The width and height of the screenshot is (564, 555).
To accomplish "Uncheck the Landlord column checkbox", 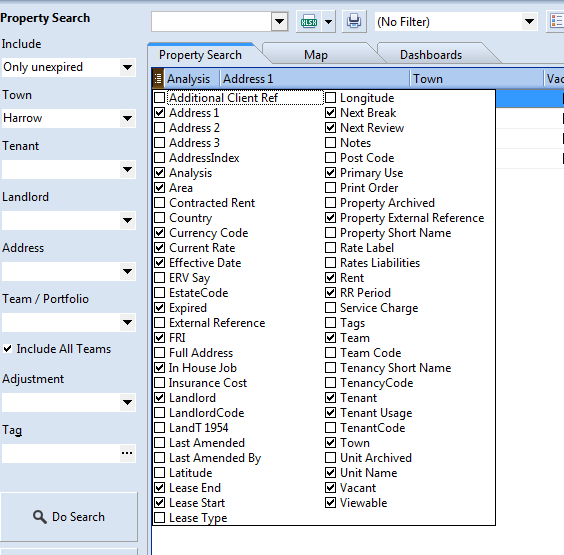I will coord(160,398).
